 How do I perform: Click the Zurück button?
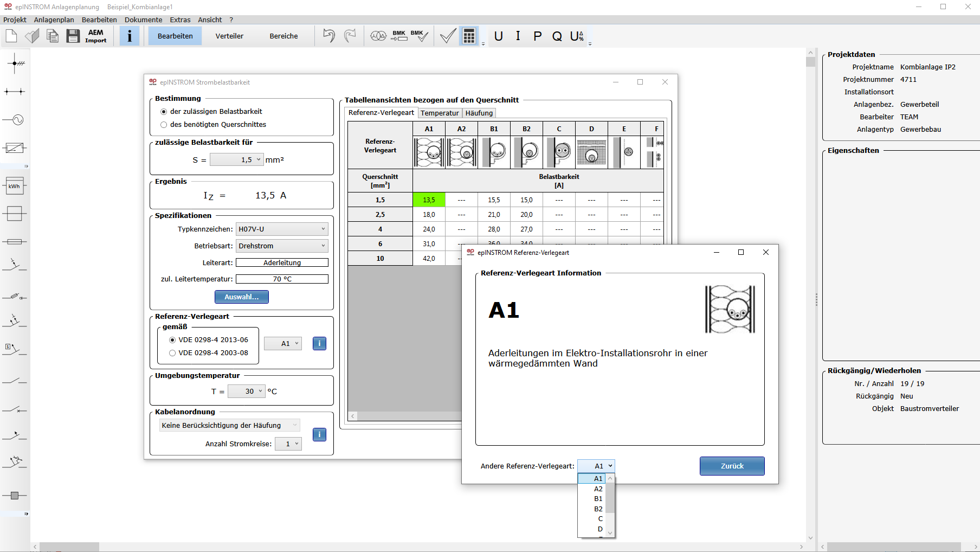[732, 466]
